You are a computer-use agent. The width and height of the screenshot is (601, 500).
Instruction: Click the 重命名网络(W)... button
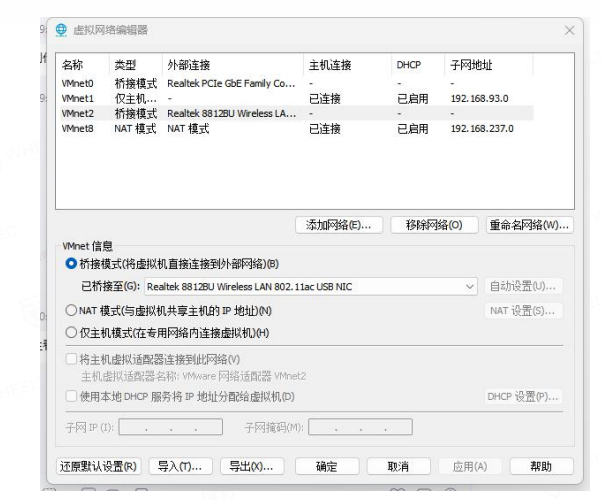pos(529,225)
